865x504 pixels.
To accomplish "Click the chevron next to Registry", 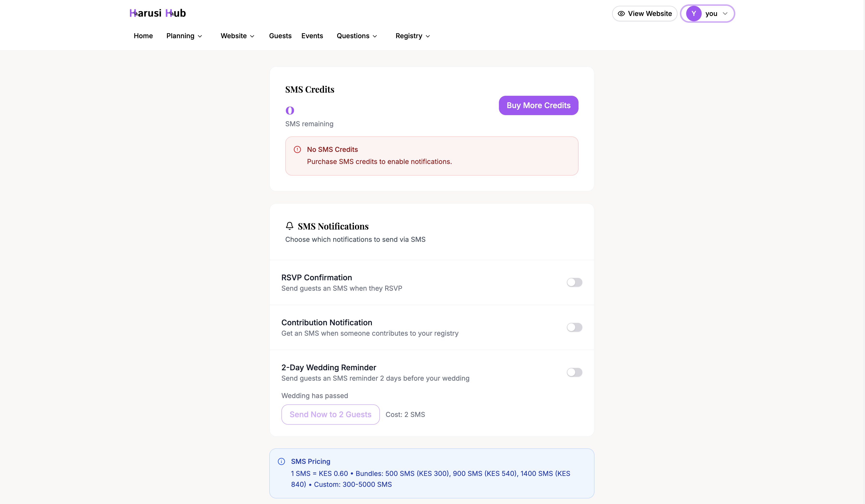I will (x=428, y=36).
